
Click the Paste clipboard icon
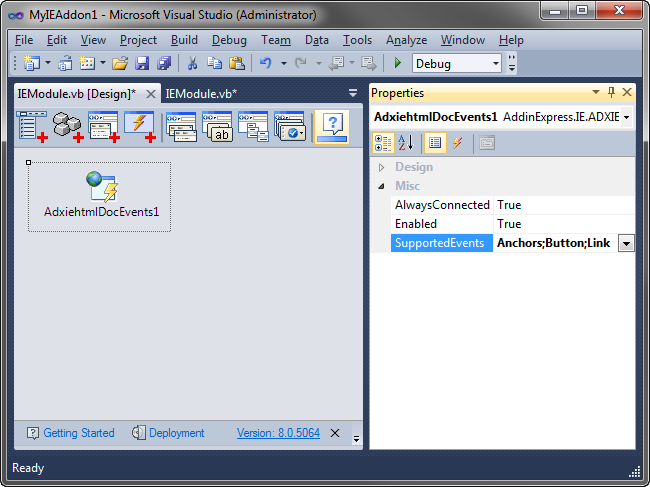236,63
